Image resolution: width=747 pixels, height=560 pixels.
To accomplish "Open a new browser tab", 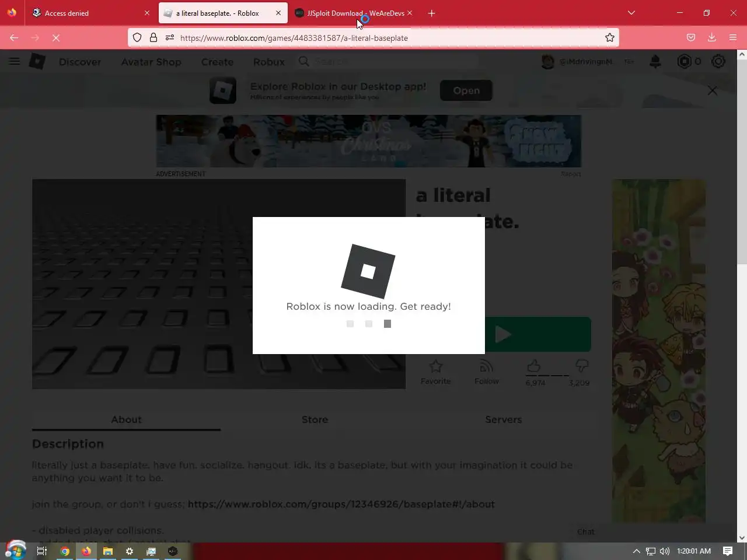I will pyautogui.click(x=432, y=13).
